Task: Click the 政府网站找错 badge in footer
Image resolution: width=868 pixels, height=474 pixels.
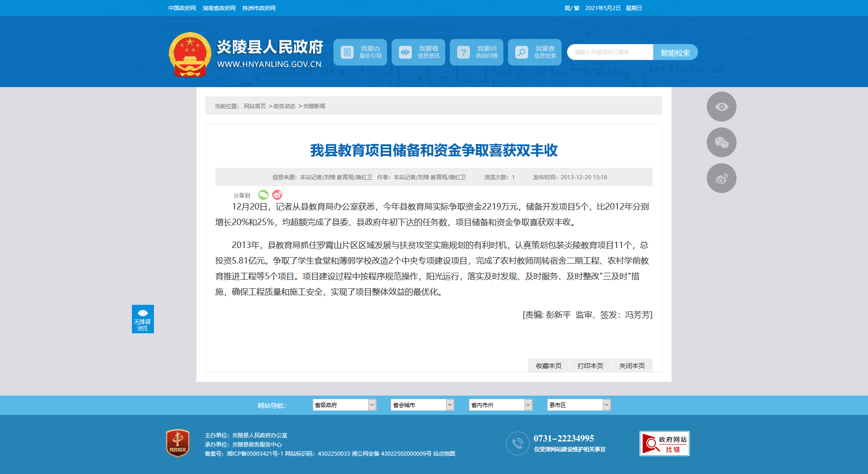Action: click(x=664, y=444)
